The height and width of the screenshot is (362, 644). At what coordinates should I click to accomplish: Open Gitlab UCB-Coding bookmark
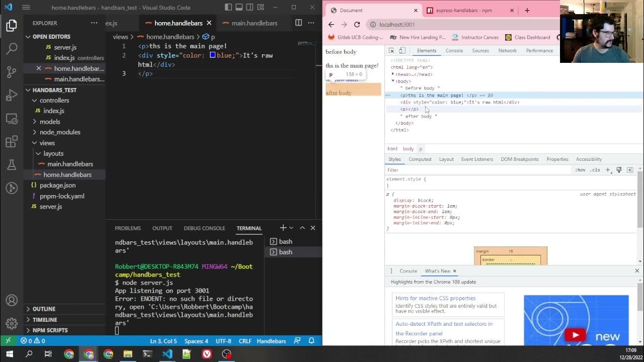tap(355, 37)
